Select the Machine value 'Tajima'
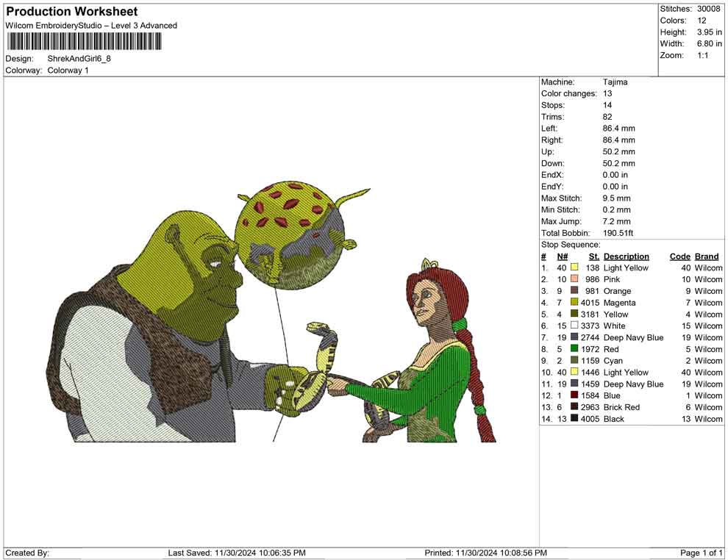 615,82
